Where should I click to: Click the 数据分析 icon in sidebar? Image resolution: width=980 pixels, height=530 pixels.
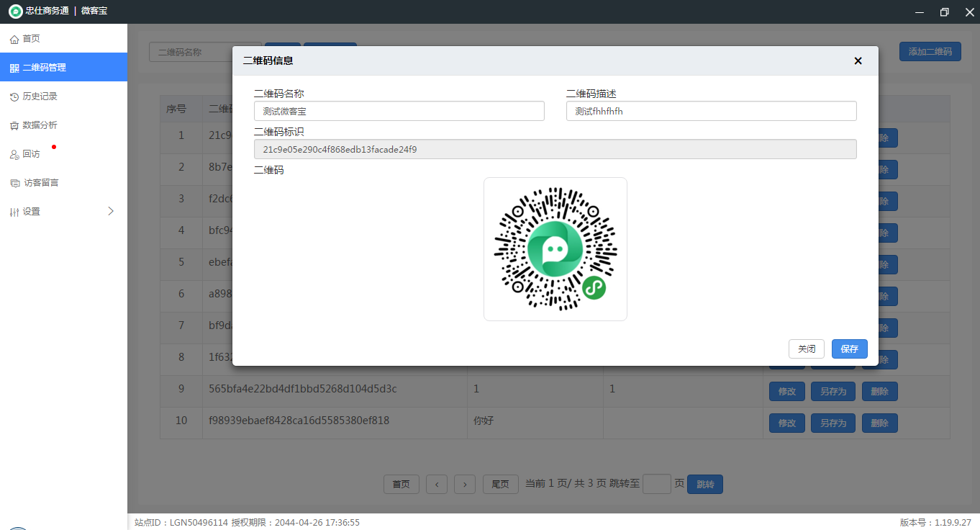[x=14, y=125]
